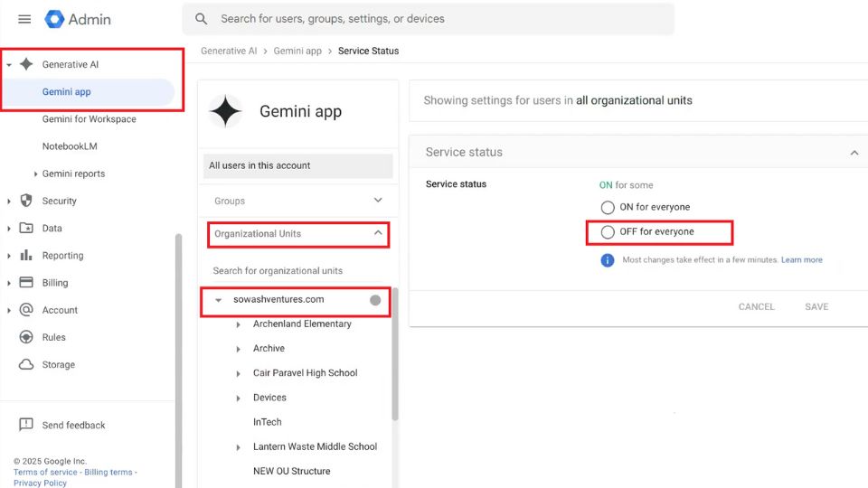Click the Storage cloud icon
The image size is (868, 488).
click(26, 365)
